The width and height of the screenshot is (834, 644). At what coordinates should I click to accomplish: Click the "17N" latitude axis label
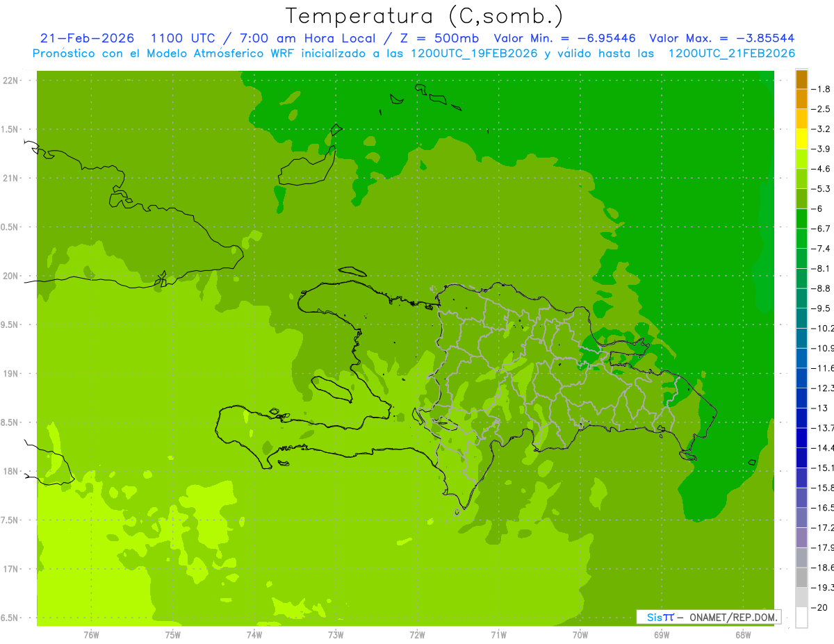pos(11,570)
